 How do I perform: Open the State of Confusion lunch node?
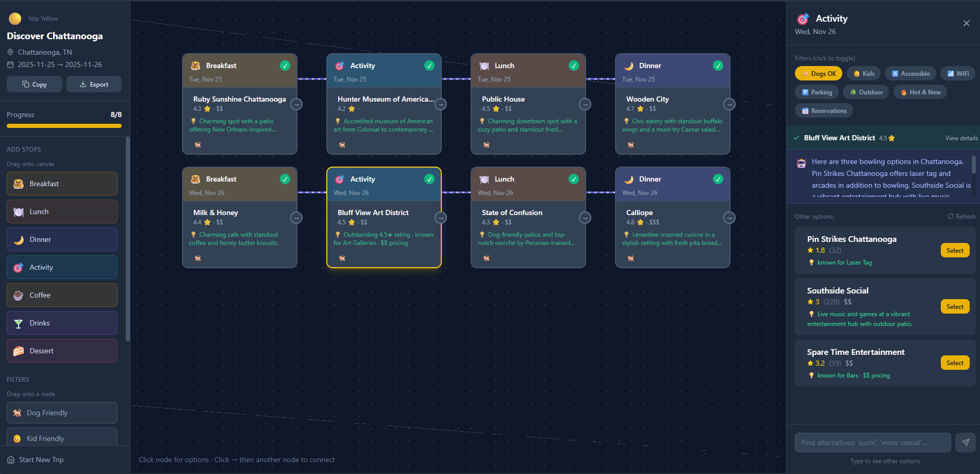528,218
